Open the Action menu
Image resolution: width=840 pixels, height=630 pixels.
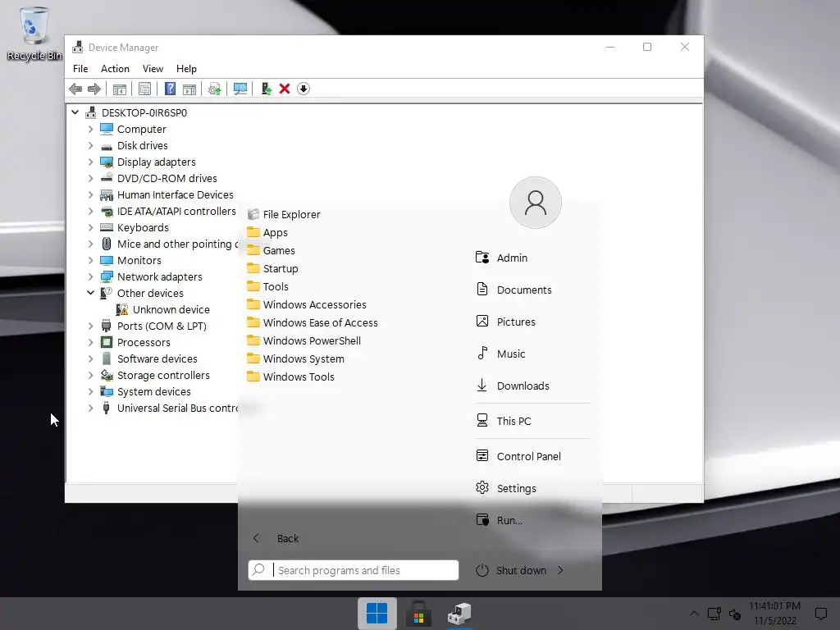pyautogui.click(x=115, y=69)
